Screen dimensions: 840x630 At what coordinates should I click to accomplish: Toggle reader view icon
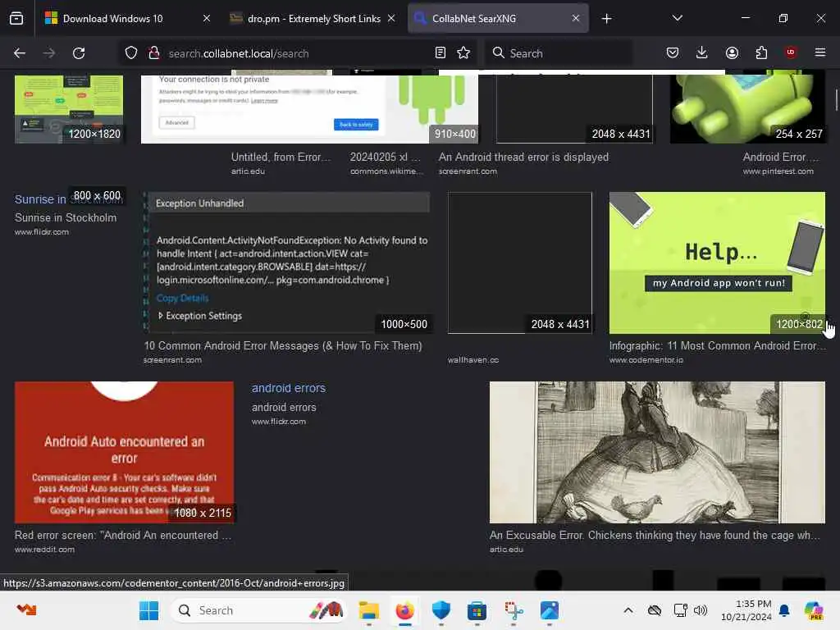[x=441, y=53]
